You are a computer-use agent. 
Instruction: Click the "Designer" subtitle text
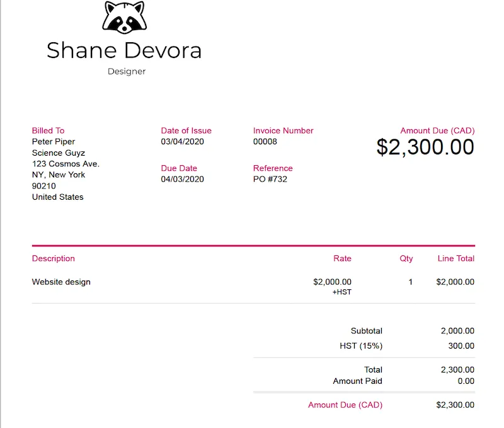127,72
